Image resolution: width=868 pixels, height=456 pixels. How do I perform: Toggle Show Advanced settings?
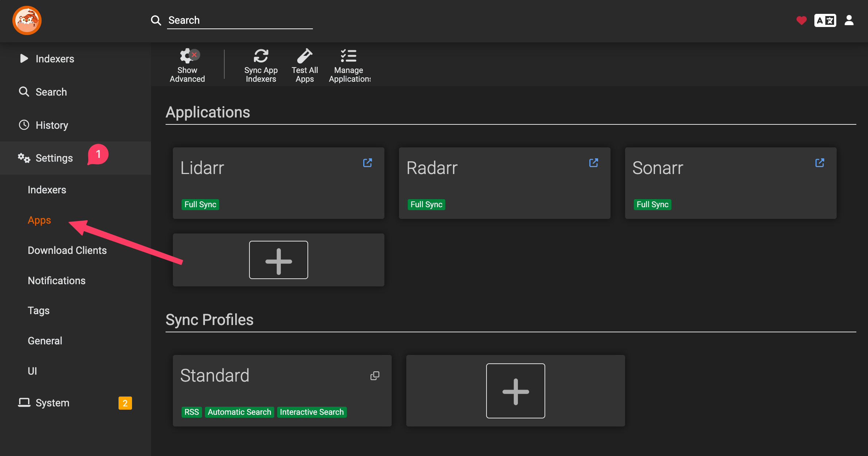tap(187, 66)
